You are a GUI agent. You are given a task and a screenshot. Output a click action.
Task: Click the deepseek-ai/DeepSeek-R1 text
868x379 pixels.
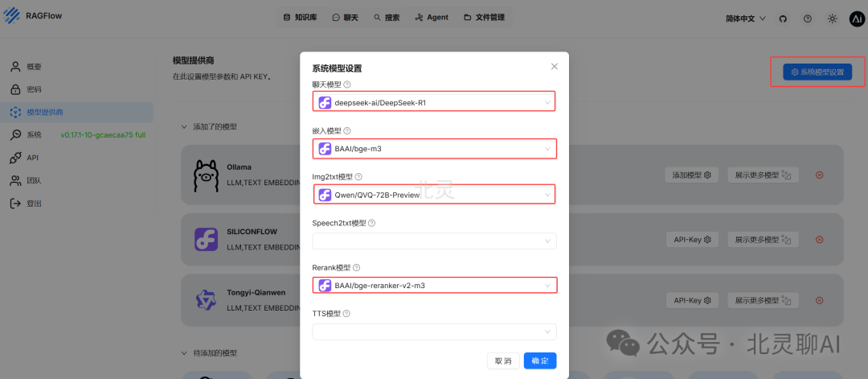(x=380, y=102)
